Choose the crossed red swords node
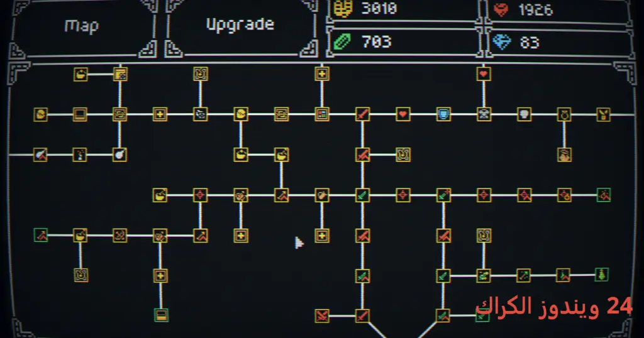Image resolution: width=644 pixels, height=338 pixels. (321, 316)
